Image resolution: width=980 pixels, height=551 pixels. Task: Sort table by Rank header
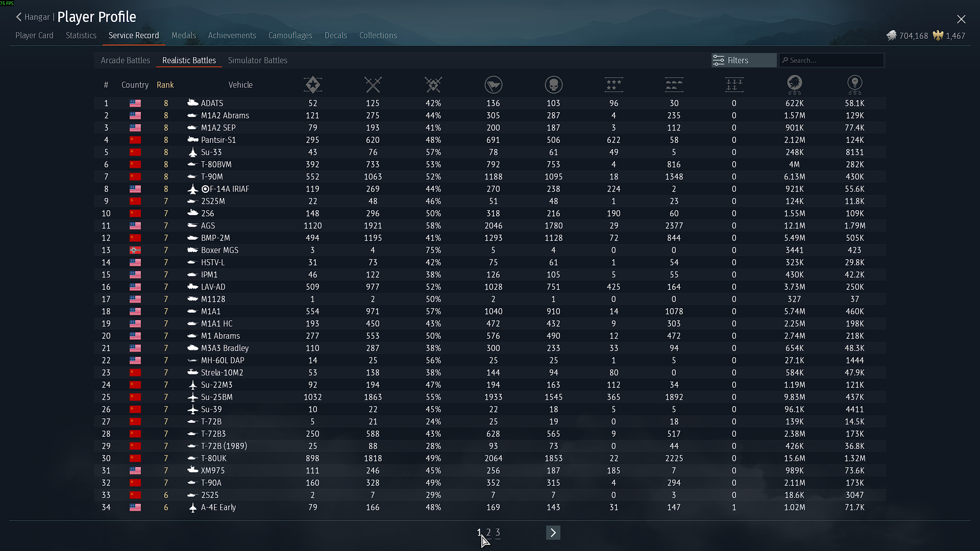click(x=165, y=85)
